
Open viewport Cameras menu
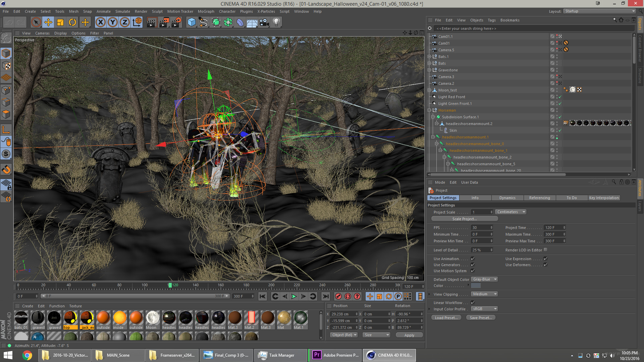pyautogui.click(x=42, y=33)
